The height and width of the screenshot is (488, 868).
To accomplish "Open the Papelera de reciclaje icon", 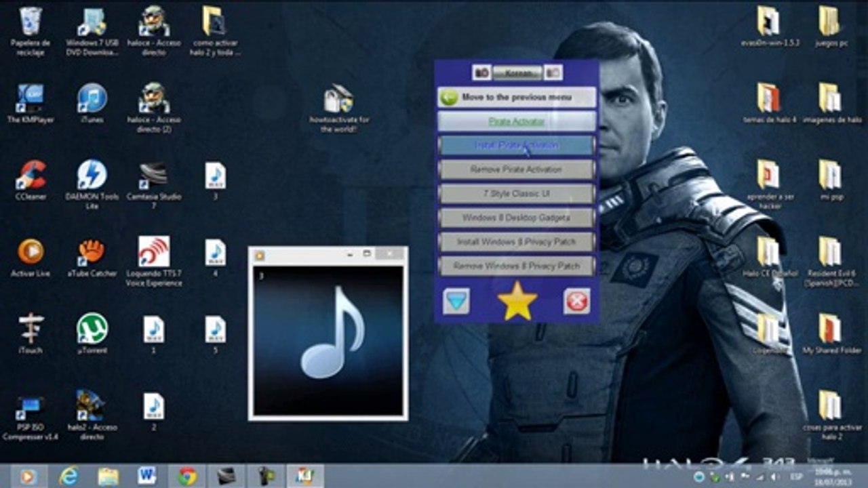I will [31, 31].
